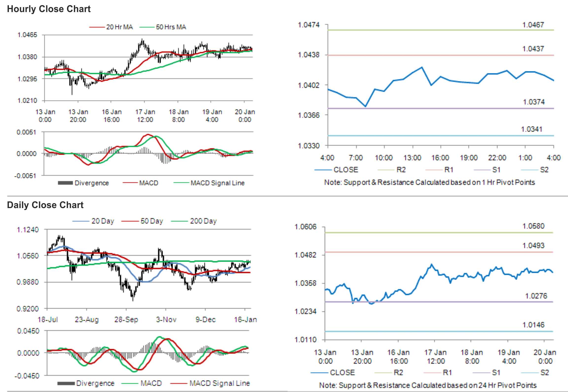Click the 1.0437 R1 resistance value
The image size is (568, 392).
533,49
